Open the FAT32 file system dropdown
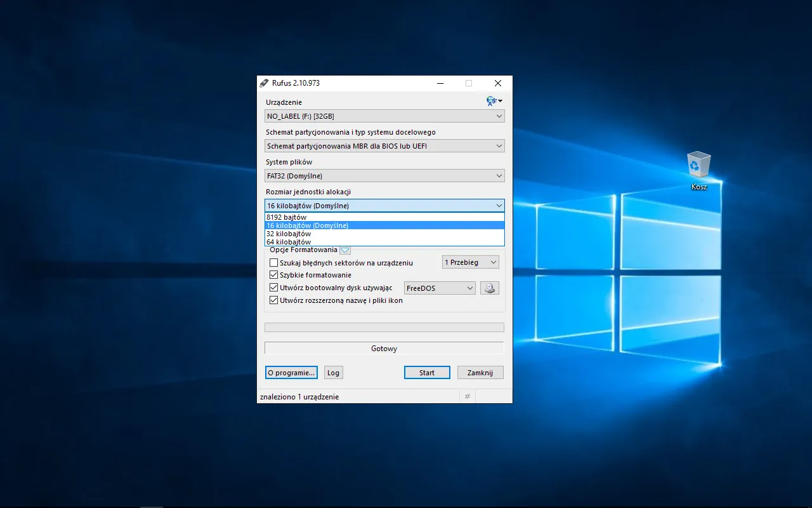The width and height of the screenshot is (812, 508). (x=384, y=176)
